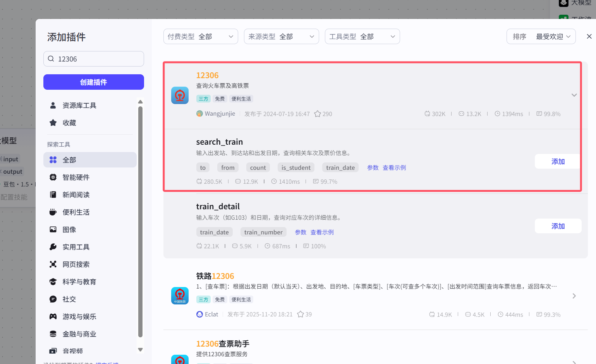Open 参数 link for train_detail

tap(301, 232)
